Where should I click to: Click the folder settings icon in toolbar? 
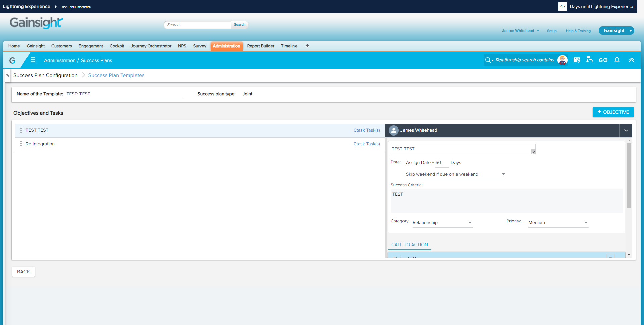tap(577, 60)
